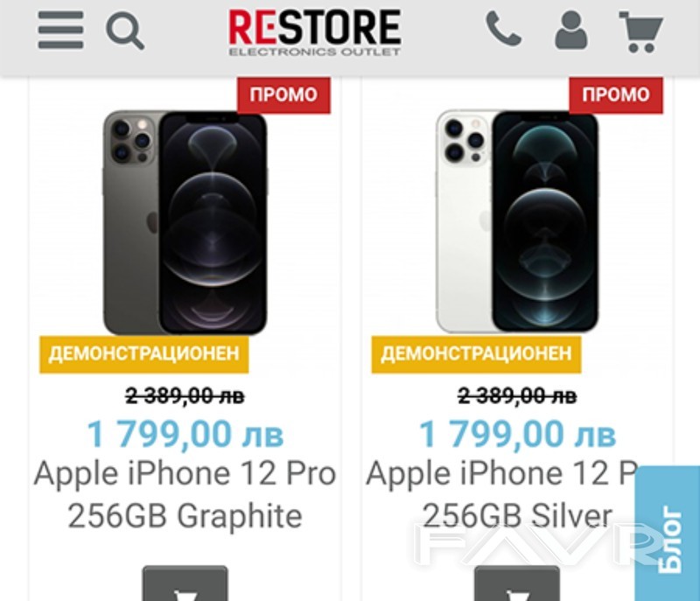Open the Блог side tab
700x601 pixels.
(x=669, y=535)
